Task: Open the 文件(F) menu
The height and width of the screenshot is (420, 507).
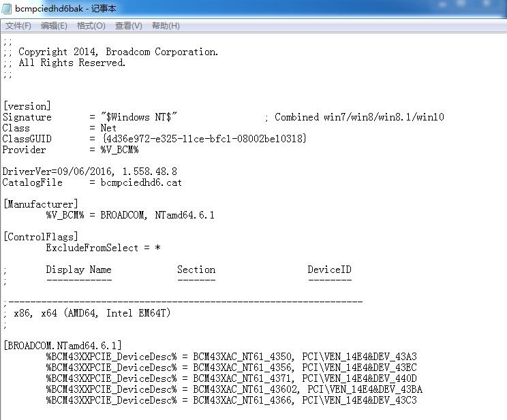Action: tap(18, 26)
